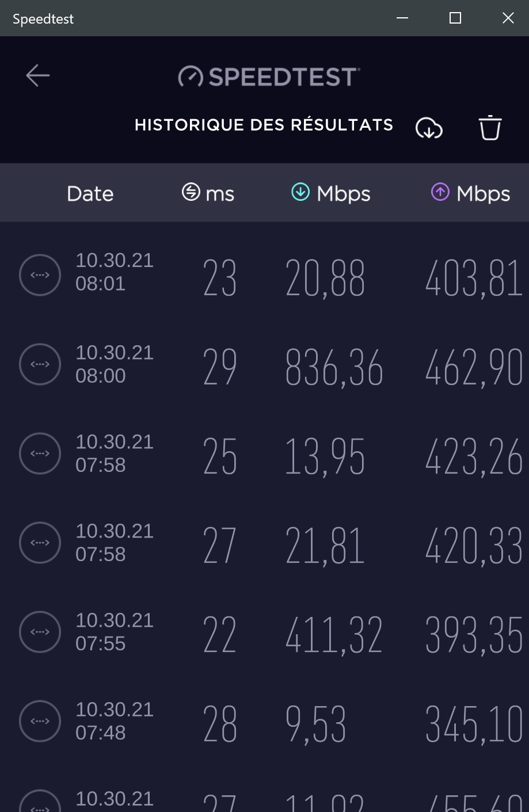Sort results by the Date column

coord(90,194)
